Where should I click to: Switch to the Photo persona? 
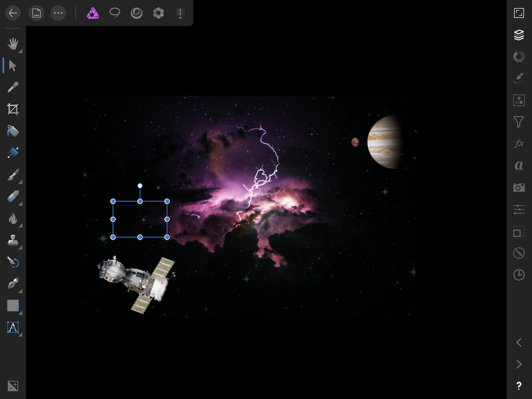[92, 13]
